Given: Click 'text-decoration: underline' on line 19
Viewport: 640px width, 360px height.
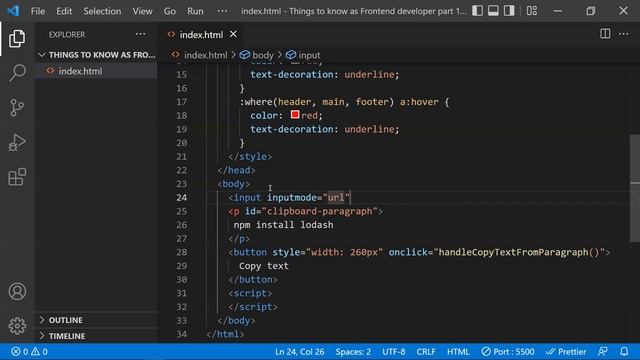Looking at the screenshot, I should (322, 129).
